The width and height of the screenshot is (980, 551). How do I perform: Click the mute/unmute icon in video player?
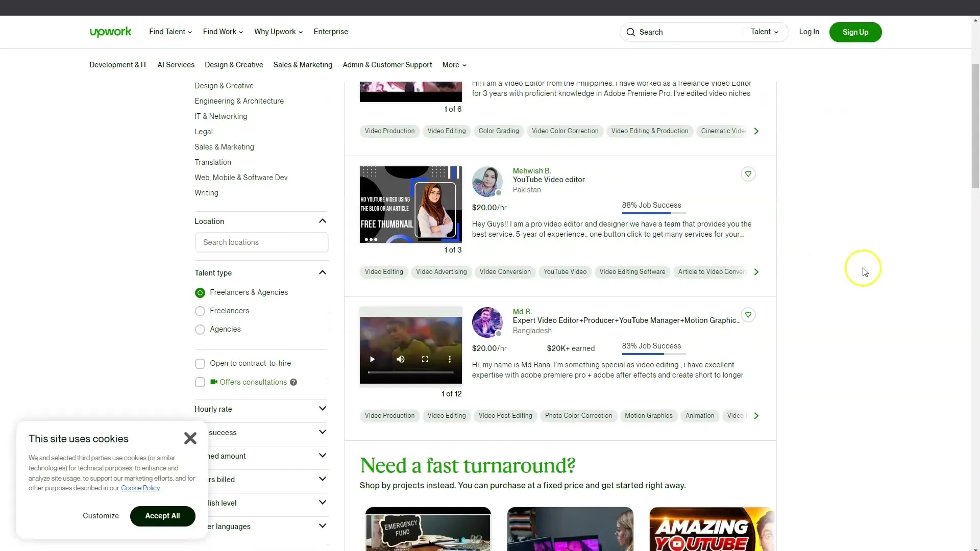(401, 359)
